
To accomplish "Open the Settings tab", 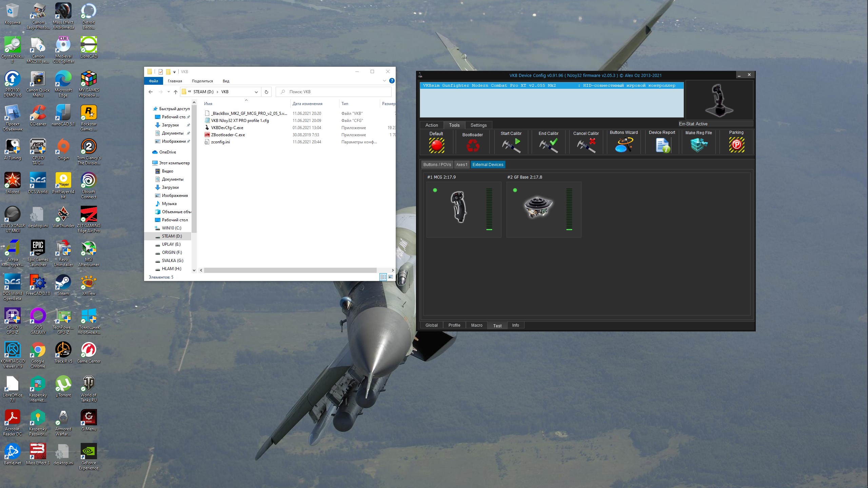I will coord(478,125).
